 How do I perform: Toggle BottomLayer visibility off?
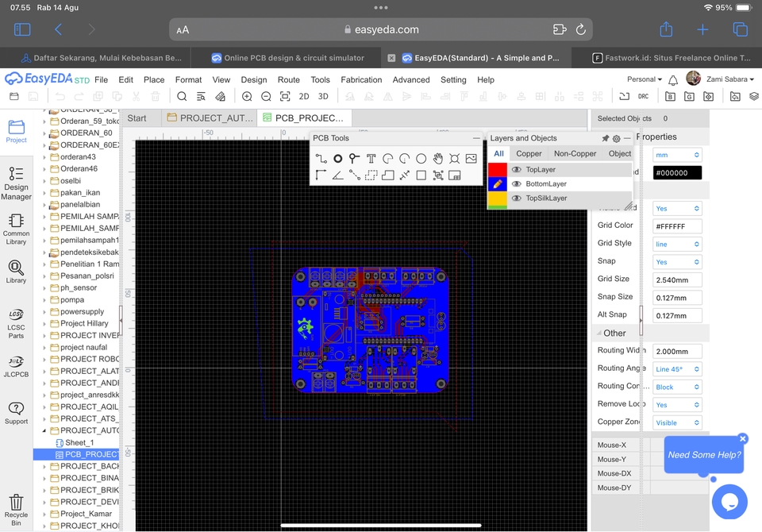click(518, 183)
